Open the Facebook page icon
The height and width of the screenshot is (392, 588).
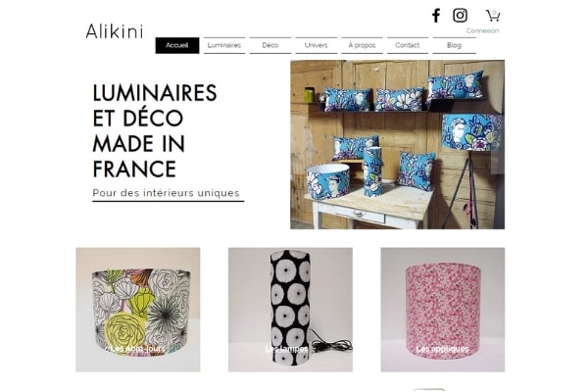point(436,16)
